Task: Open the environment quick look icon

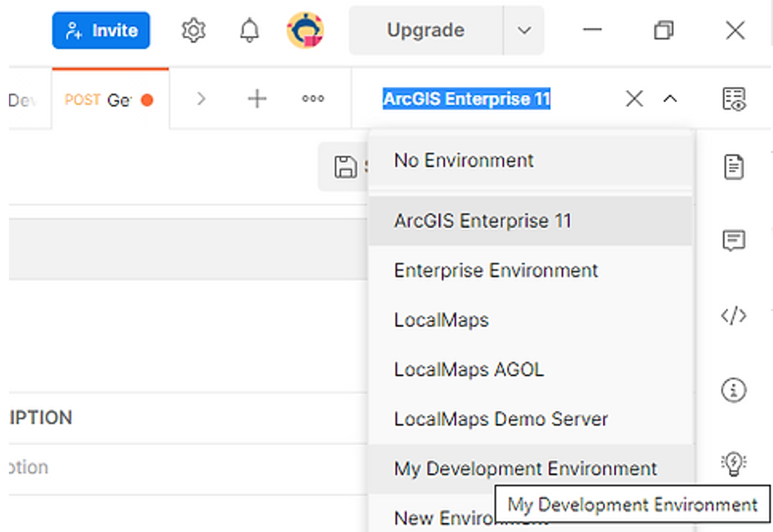Action: (x=734, y=99)
